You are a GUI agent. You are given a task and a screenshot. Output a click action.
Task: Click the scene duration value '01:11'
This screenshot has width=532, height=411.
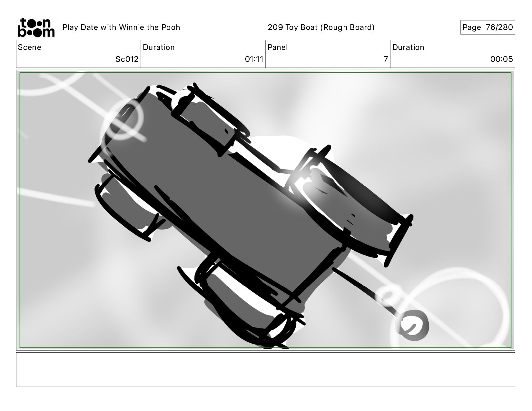(x=254, y=59)
